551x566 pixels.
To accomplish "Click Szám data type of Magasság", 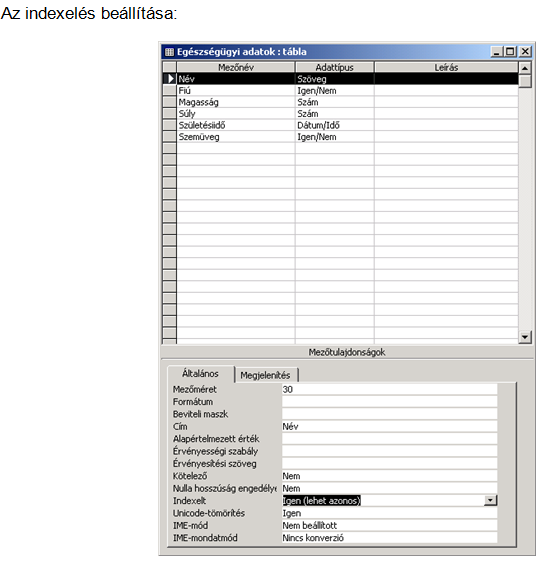I will pyautogui.click(x=335, y=102).
